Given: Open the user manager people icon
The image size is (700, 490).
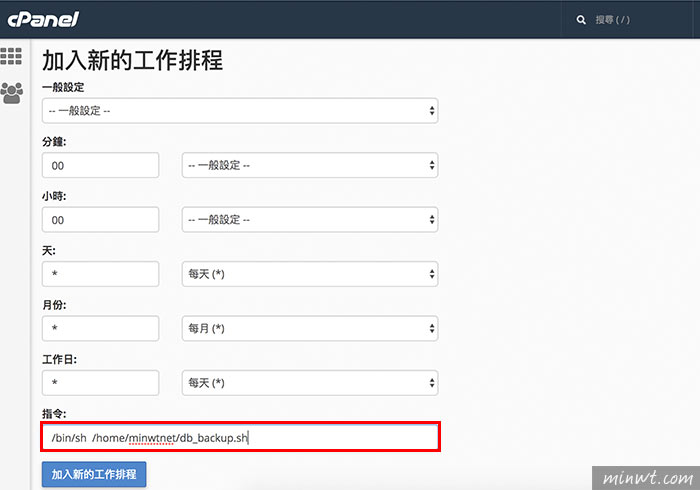Looking at the screenshot, I should pyautogui.click(x=12, y=93).
